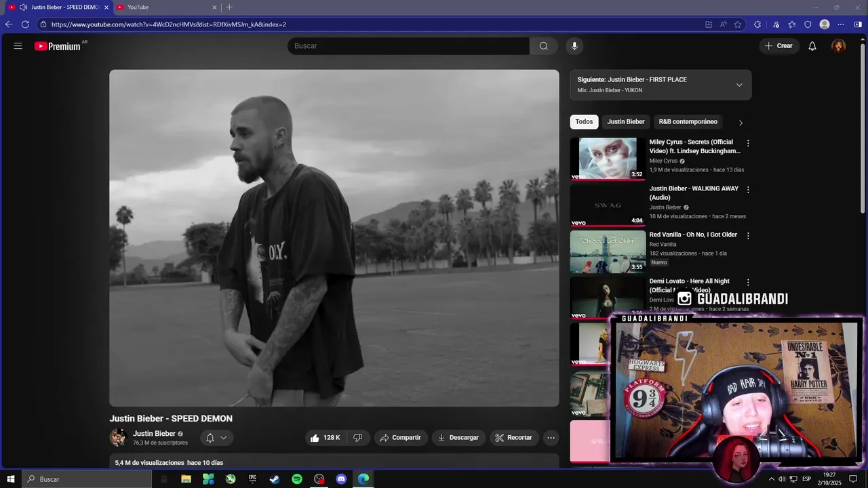868x488 pixels.
Task: Open Discord from the taskbar
Action: [341, 479]
